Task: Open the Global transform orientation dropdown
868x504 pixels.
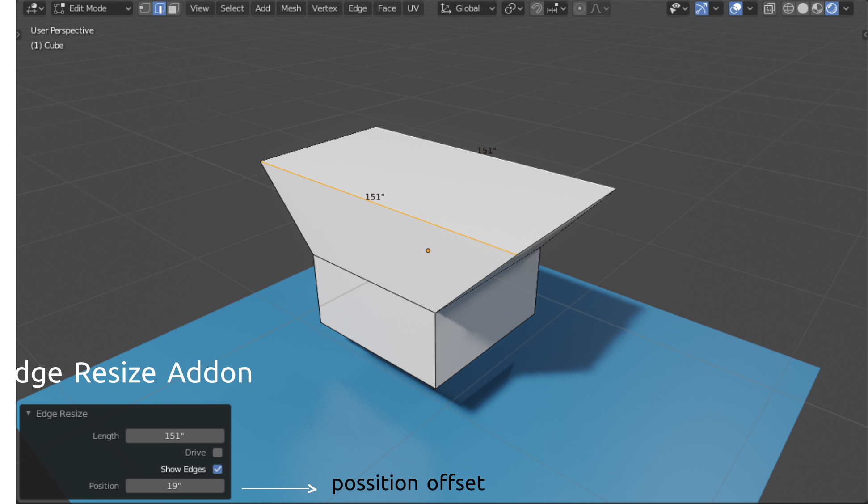Action: [467, 8]
